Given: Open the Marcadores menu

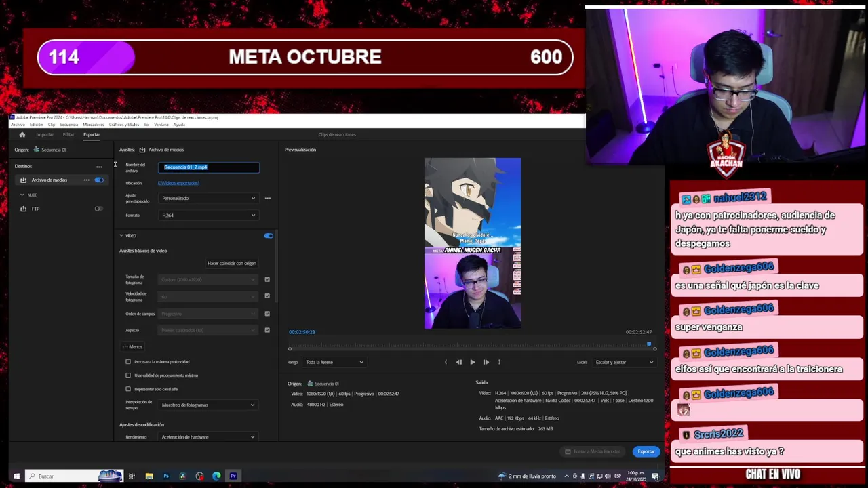Looking at the screenshot, I should 94,125.
